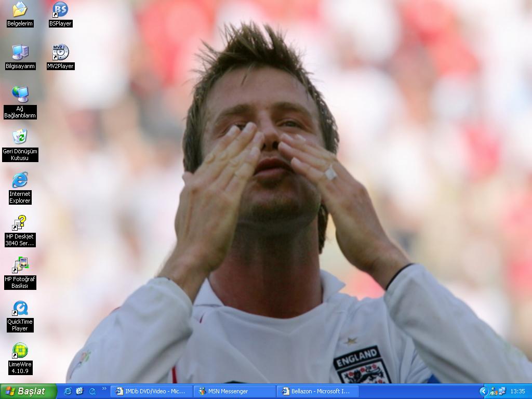This screenshot has width=532, height=399.
Task: Open the Başlat start menu
Action: tap(29, 391)
